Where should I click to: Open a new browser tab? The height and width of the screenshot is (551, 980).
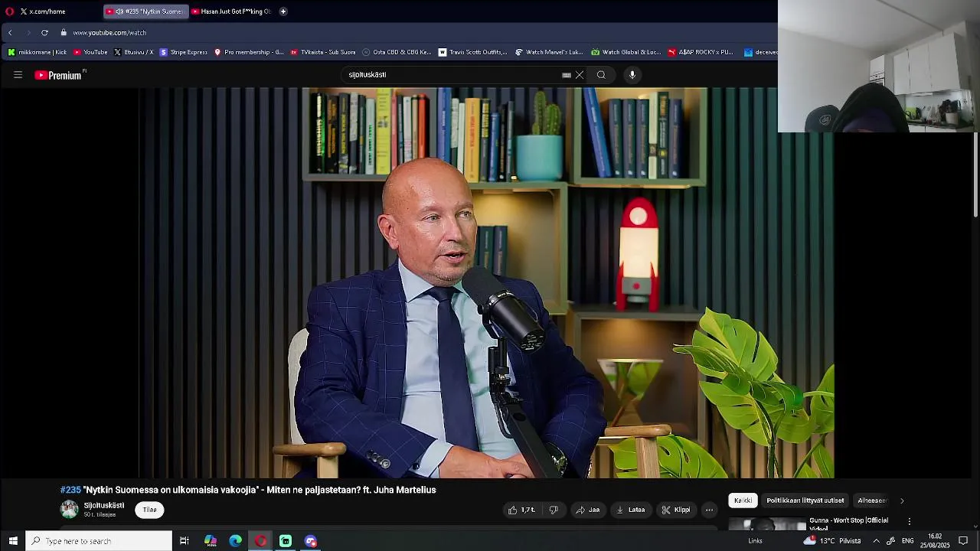tap(283, 11)
